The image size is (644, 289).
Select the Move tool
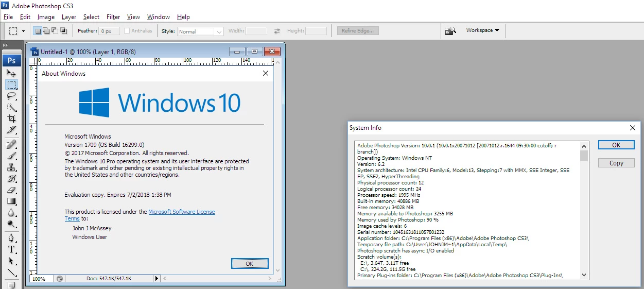11,73
